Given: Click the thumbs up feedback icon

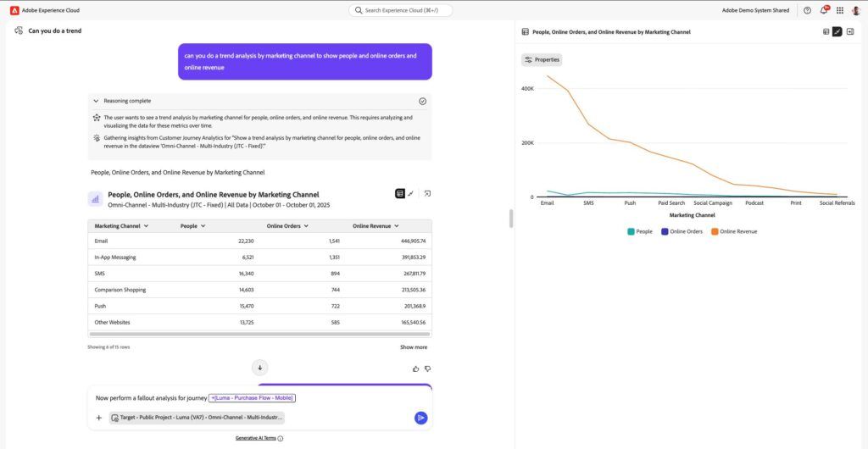Looking at the screenshot, I should tap(415, 369).
